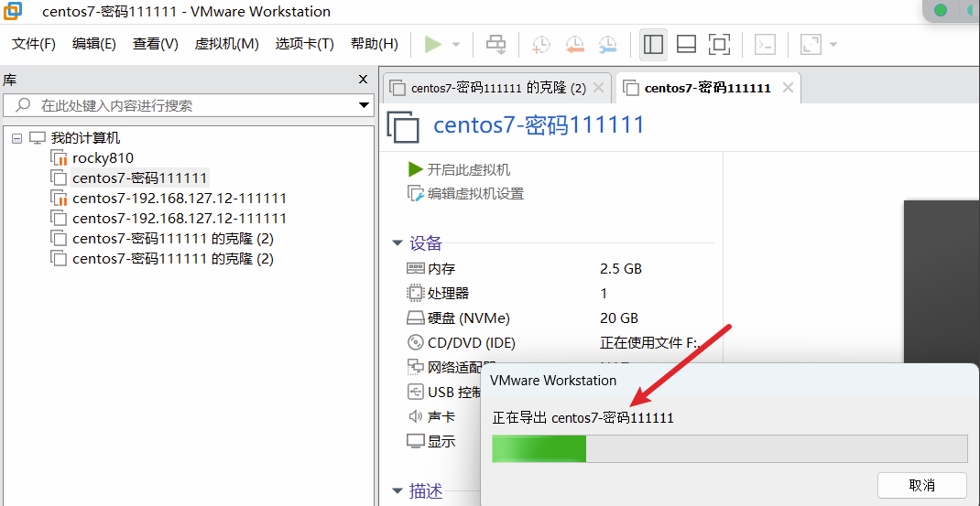Click the green power on toolbar icon
The height and width of the screenshot is (506, 980).
tap(433, 44)
